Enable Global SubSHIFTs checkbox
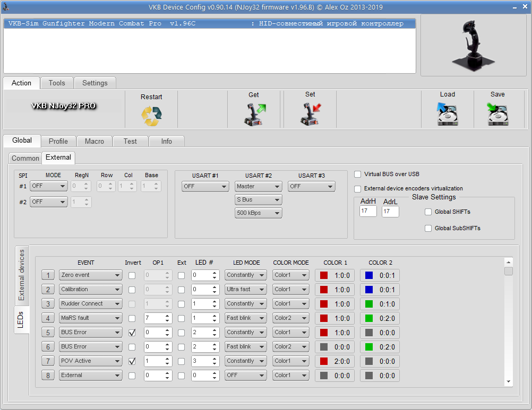The image size is (532, 410). tap(428, 229)
